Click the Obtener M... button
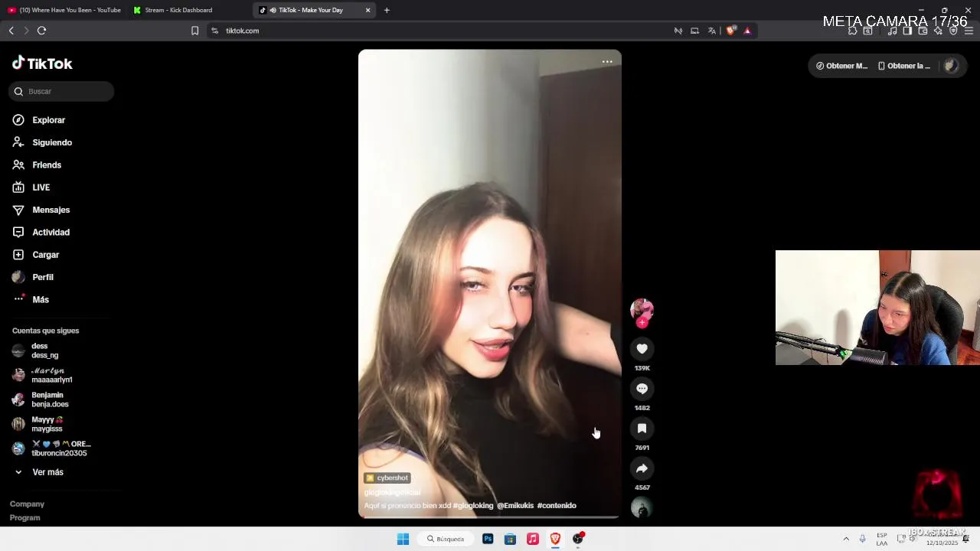The height and width of the screenshot is (551, 980). pos(841,66)
